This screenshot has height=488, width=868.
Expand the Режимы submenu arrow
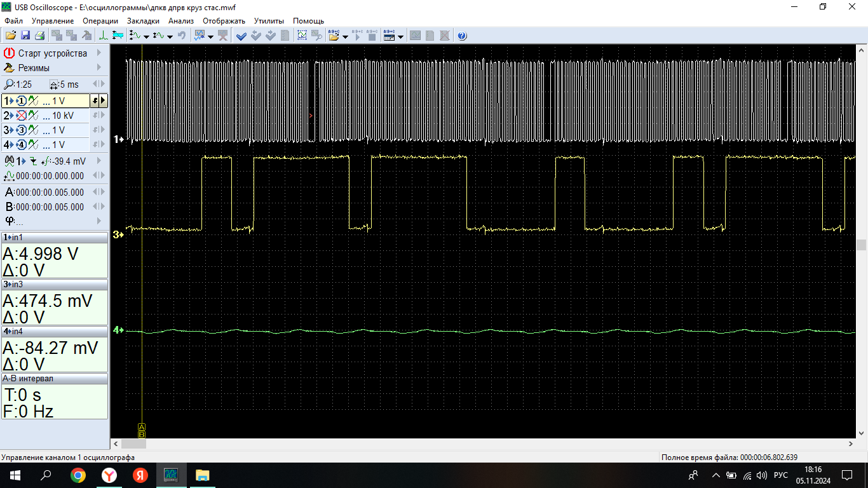(x=99, y=67)
